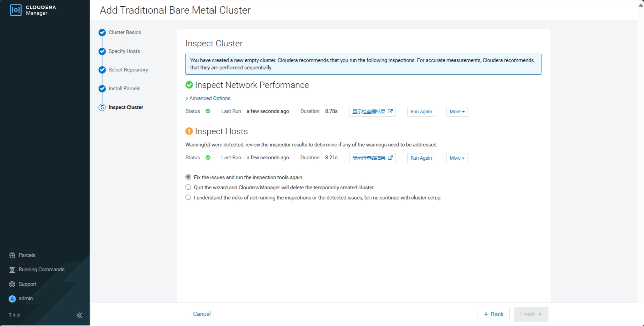Click the Support lifebuoy icon
The width and height of the screenshot is (644, 326).
12,284
